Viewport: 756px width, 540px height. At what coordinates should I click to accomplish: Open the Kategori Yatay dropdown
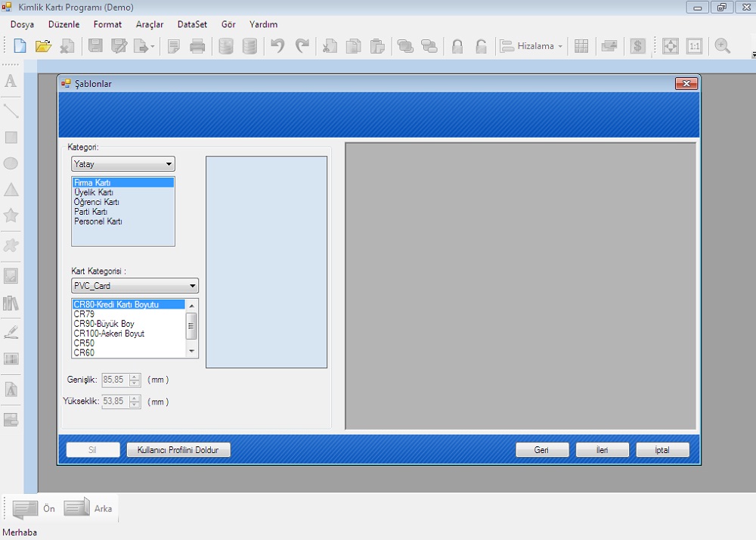pos(123,164)
